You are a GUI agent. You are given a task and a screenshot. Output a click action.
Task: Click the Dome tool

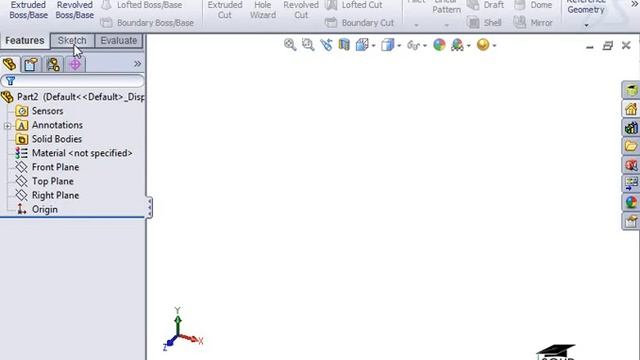[533, 5]
